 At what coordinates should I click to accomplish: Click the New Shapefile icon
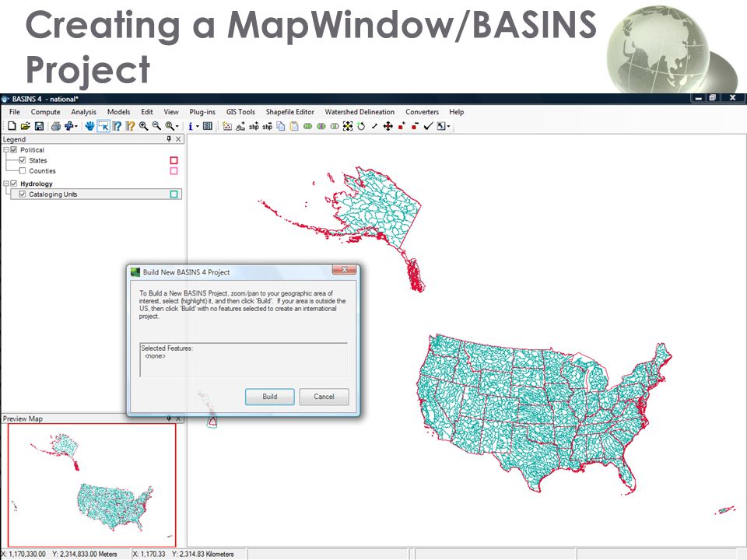coord(227,126)
